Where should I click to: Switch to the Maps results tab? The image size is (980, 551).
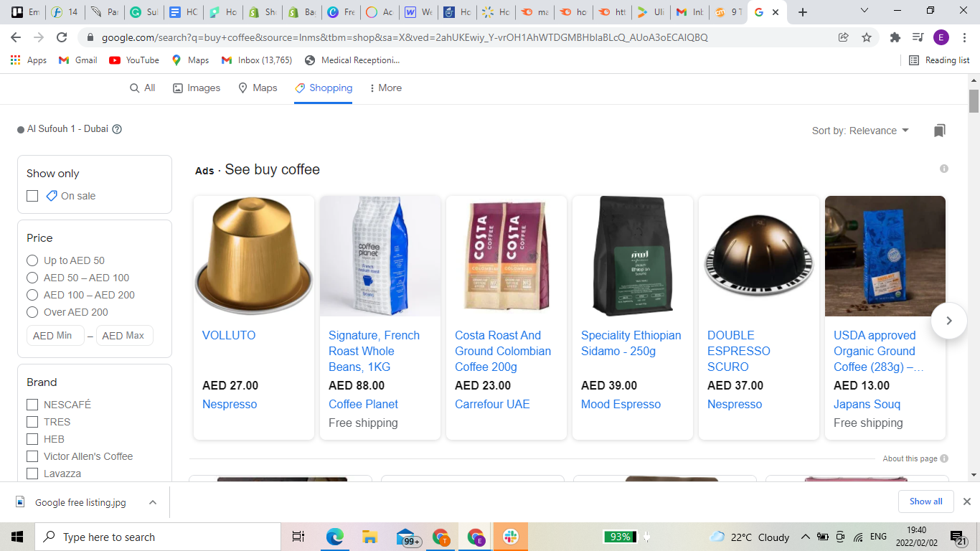tap(258, 88)
